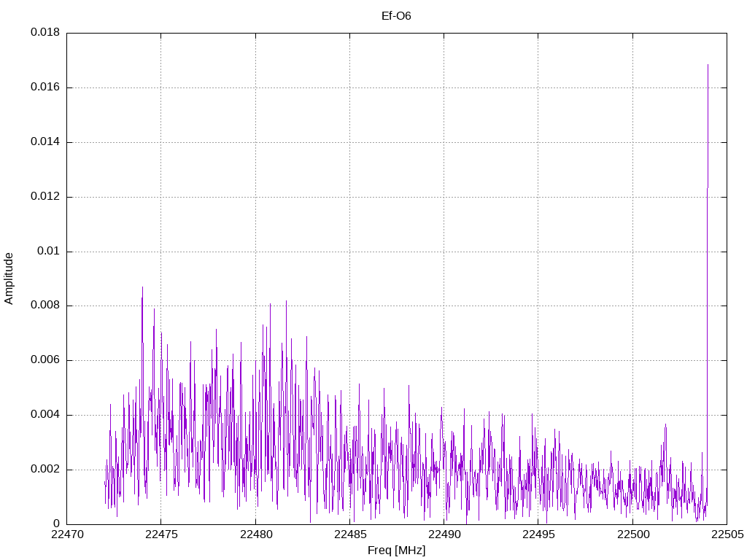The image size is (747, 560).
Task: Click the 0.01 y-axis tick label
Action: 49,251
